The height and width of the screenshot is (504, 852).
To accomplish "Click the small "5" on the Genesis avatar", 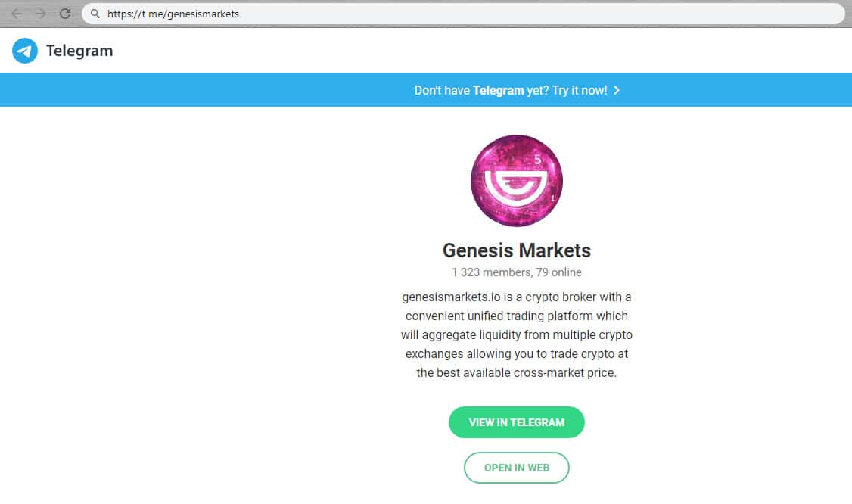I will click(x=537, y=160).
